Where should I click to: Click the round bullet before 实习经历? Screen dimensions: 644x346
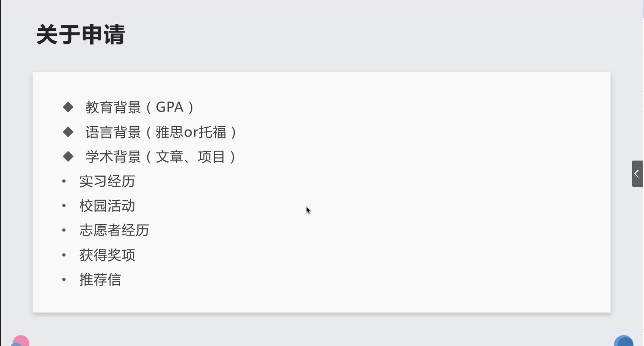64,181
